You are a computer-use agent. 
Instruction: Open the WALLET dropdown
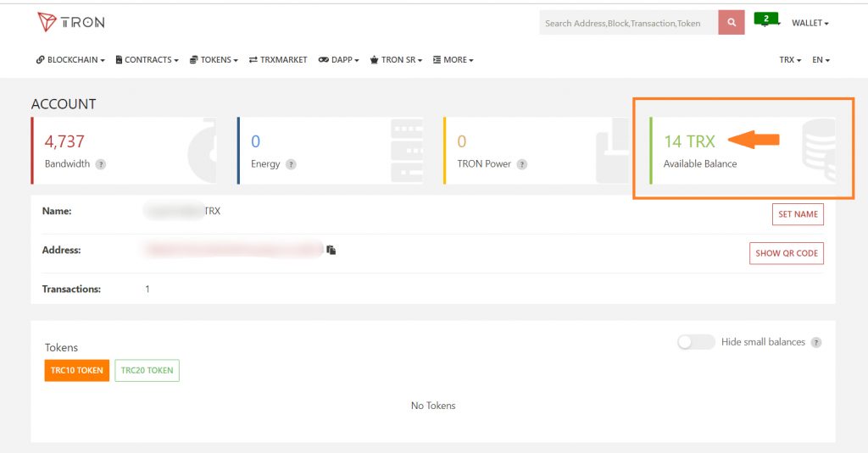[810, 23]
